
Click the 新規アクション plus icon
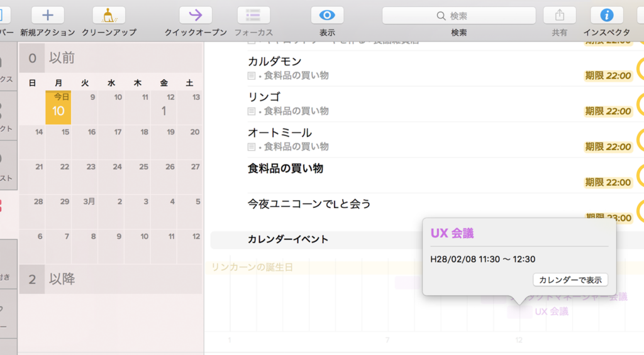pyautogui.click(x=47, y=15)
